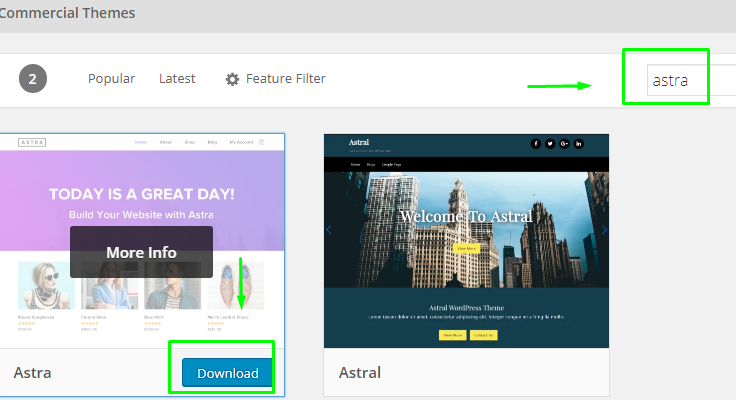
Task: Click the Astral theme name label
Action: [360, 373]
